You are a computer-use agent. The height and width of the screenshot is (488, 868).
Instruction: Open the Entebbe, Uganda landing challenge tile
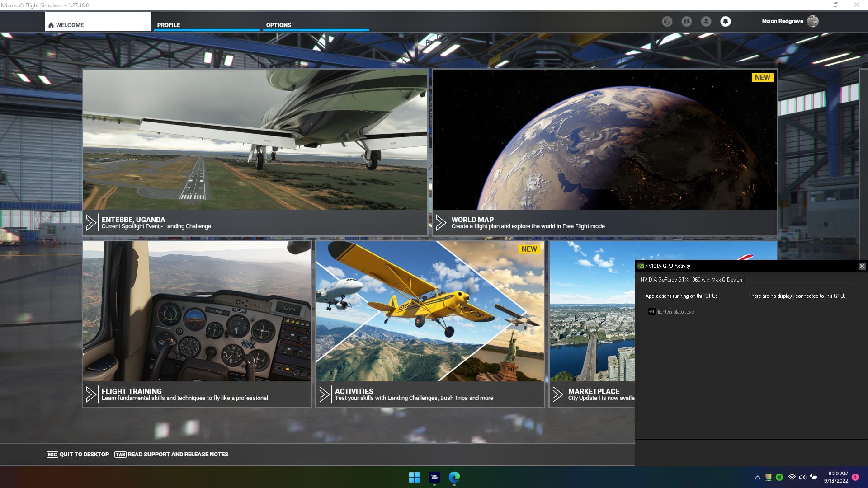pos(255,152)
